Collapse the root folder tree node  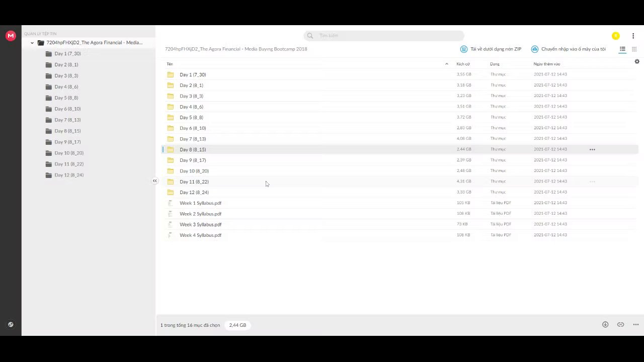pos(32,43)
